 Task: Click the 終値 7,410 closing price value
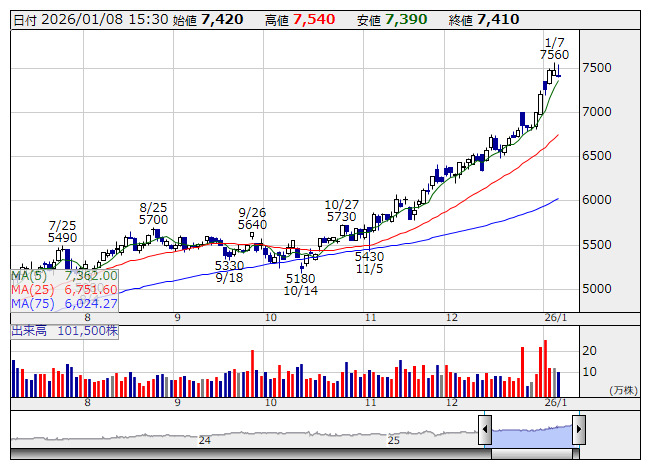[484, 20]
